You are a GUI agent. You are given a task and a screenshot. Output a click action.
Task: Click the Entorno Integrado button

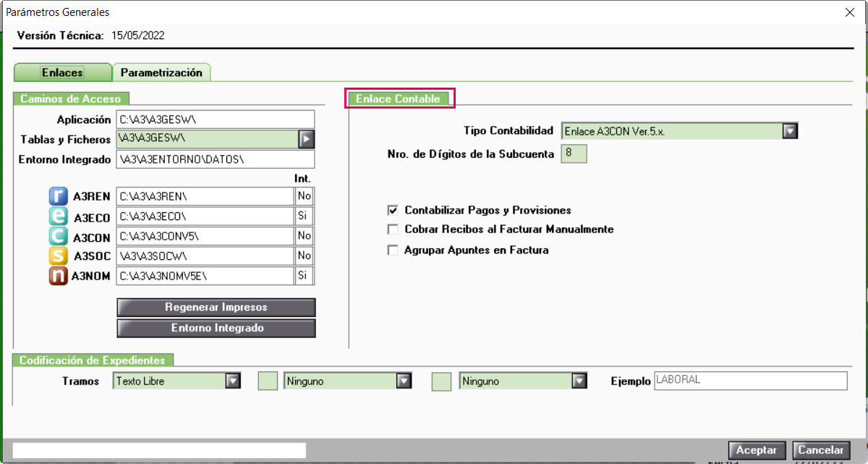(216, 328)
